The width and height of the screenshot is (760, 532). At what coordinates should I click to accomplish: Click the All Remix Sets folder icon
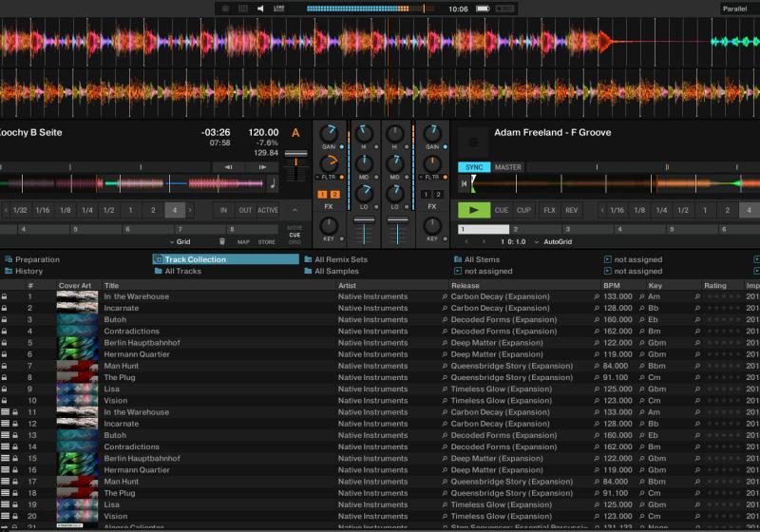pos(308,259)
